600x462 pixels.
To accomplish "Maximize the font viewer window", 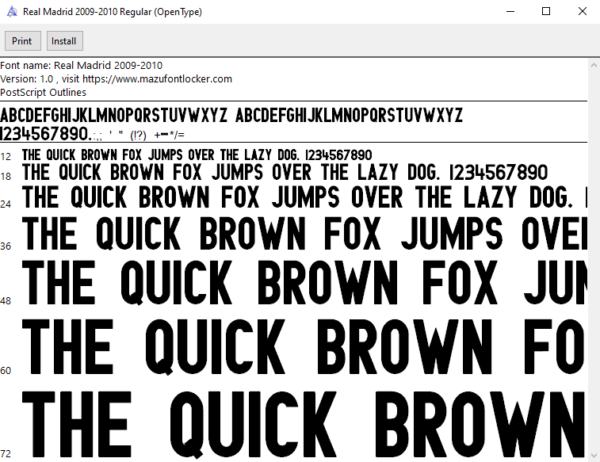I will point(546,11).
